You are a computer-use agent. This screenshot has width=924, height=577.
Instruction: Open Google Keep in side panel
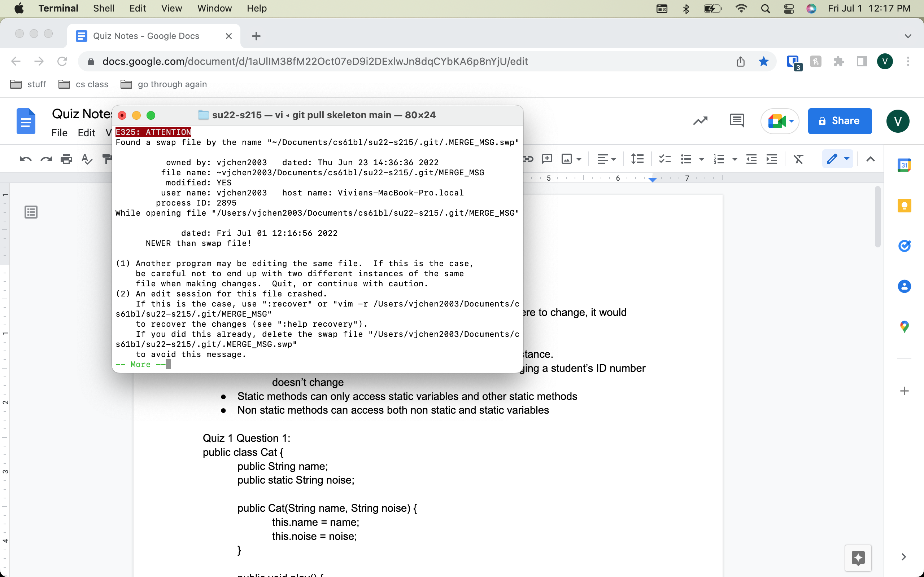[x=904, y=206]
